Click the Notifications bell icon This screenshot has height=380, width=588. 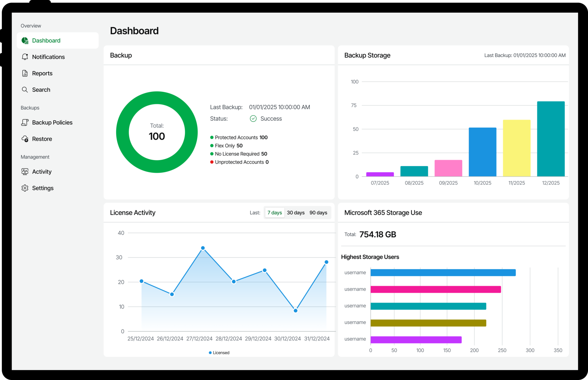25,57
